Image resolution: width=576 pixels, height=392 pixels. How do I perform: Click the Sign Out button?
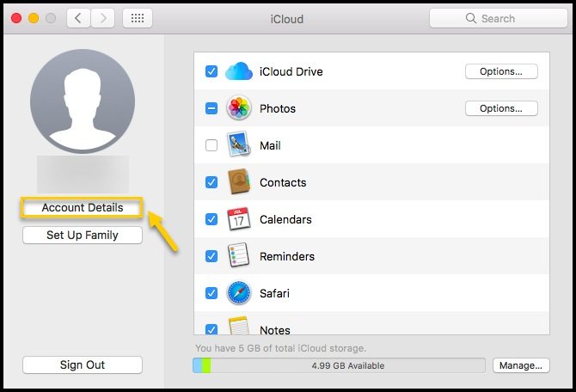click(83, 364)
